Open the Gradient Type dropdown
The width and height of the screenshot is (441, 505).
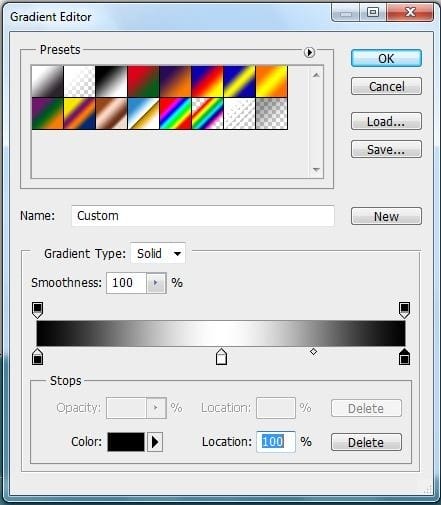tap(158, 253)
